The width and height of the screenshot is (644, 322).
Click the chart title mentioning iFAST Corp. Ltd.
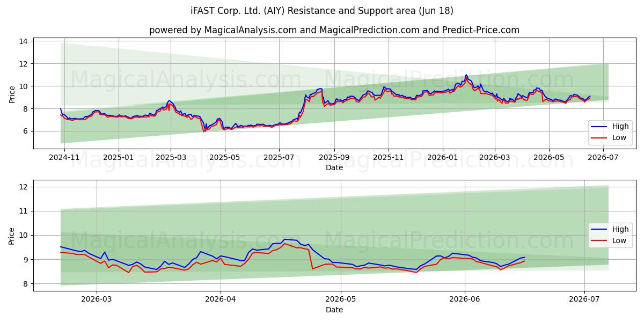pos(322,11)
